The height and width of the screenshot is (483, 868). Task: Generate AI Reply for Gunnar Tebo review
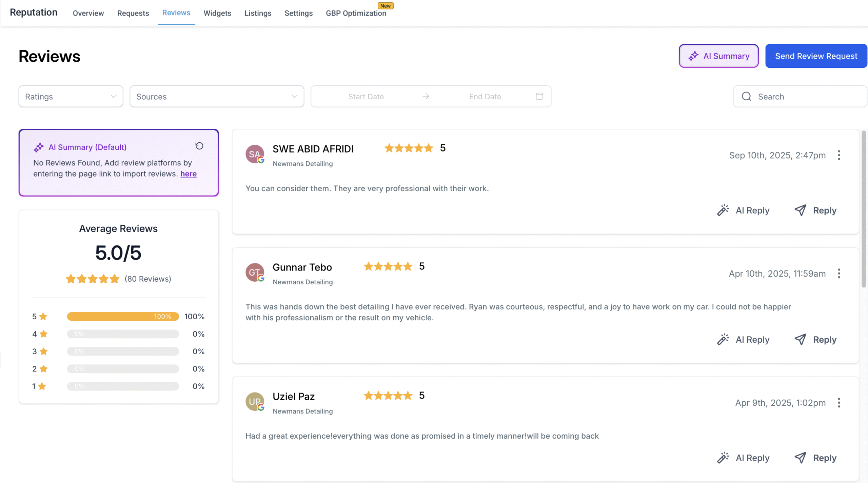(x=744, y=340)
